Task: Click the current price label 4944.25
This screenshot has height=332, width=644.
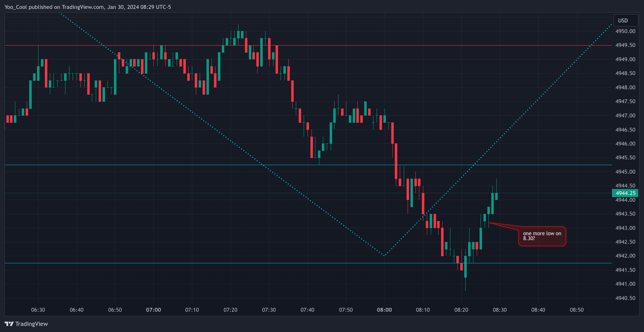Action: [625, 193]
